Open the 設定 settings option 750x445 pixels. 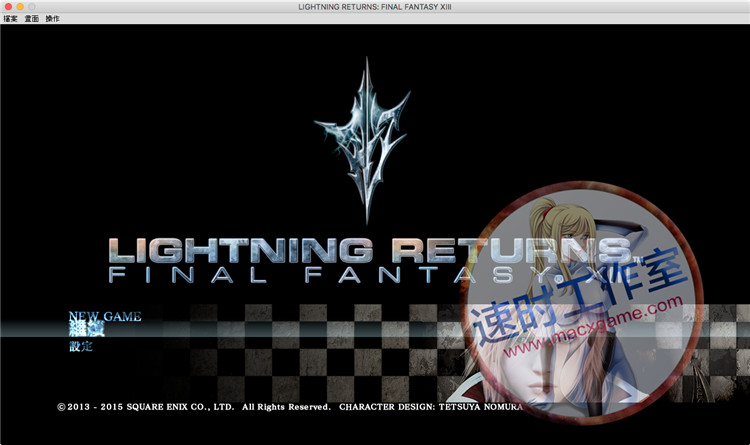pyautogui.click(x=81, y=346)
